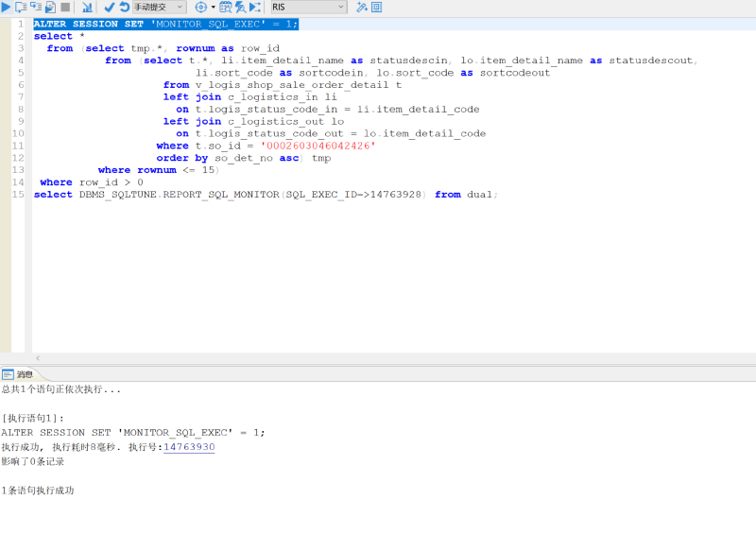Click t.logis_status_code_in join condition
756x534 pixels.
[266, 110]
